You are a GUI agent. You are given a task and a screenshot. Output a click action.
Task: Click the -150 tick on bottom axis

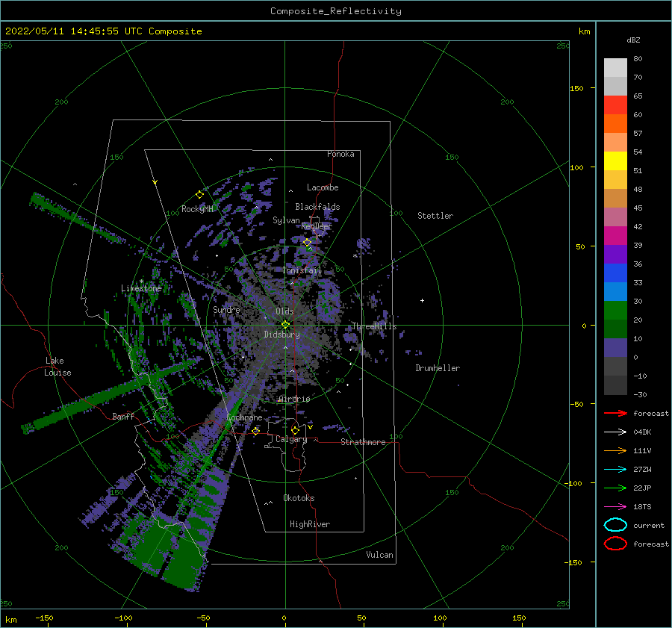44,618
